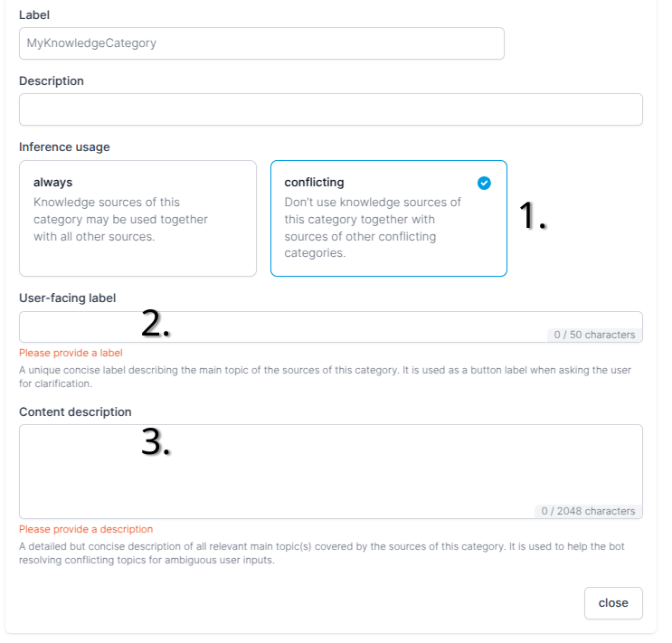This screenshot has height=643, width=672.
Task: Click the annotation number 2 in the label field
Action: (x=156, y=323)
